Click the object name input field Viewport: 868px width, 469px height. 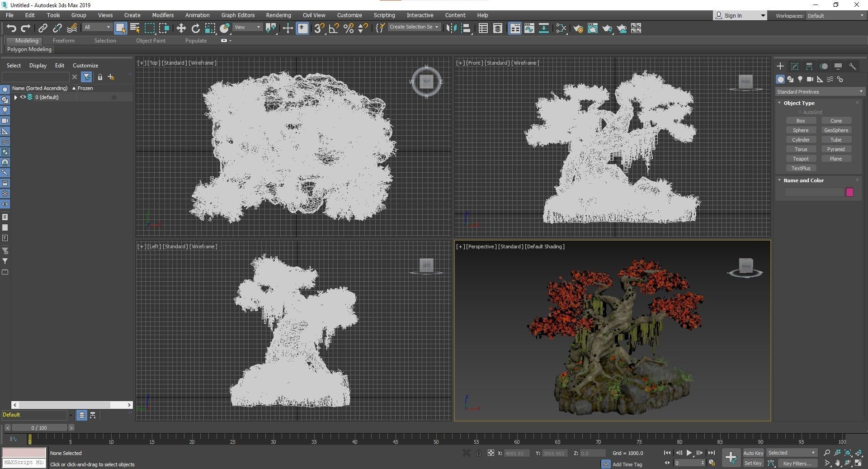pyautogui.click(x=814, y=192)
